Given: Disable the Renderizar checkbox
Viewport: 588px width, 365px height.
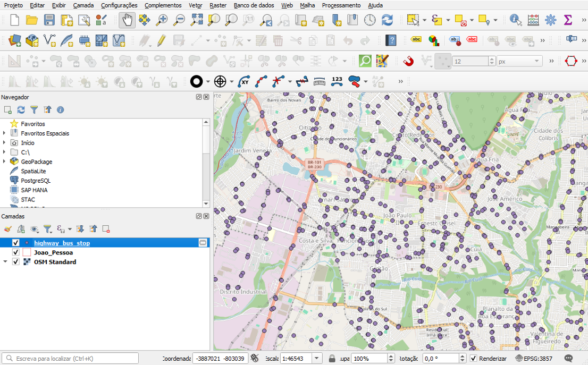Looking at the screenshot, I should [x=474, y=359].
